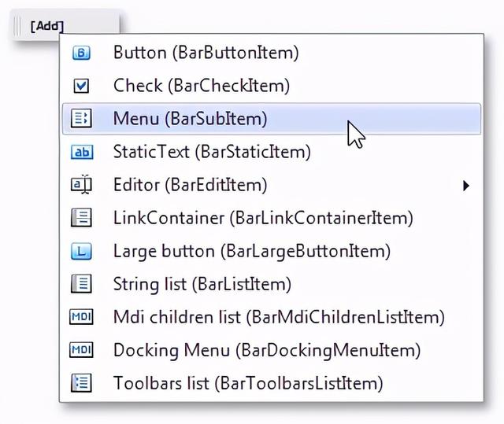Screen dimensions: 504x424
Task: Click the toolbar drag grip beside [Add]
Action: click(17, 26)
